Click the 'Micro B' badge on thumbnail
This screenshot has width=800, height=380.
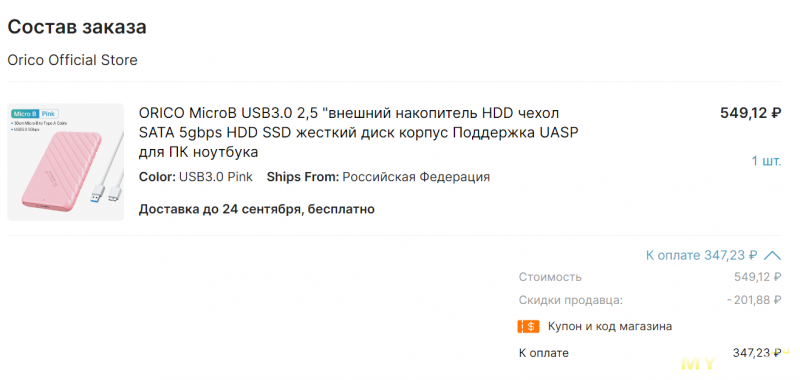[26, 113]
